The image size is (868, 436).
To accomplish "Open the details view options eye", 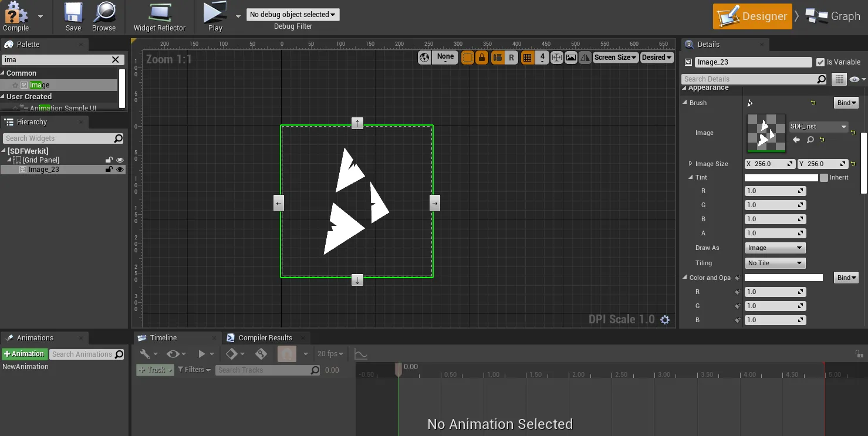I will tap(857, 79).
